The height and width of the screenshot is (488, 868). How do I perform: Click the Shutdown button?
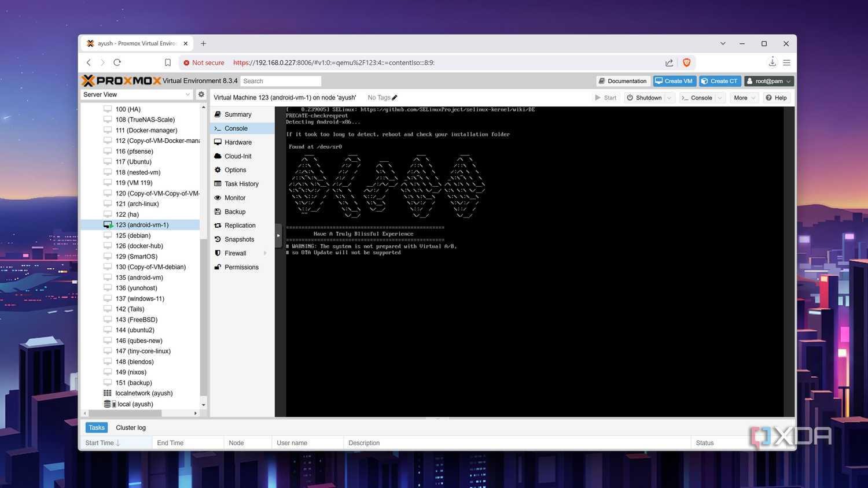click(x=644, y=98)
